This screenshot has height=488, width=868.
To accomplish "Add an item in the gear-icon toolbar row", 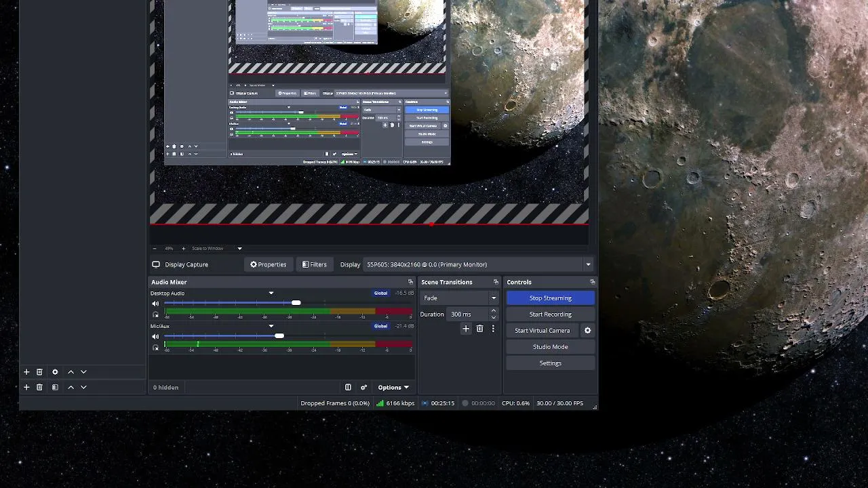I will coord(26,372).
